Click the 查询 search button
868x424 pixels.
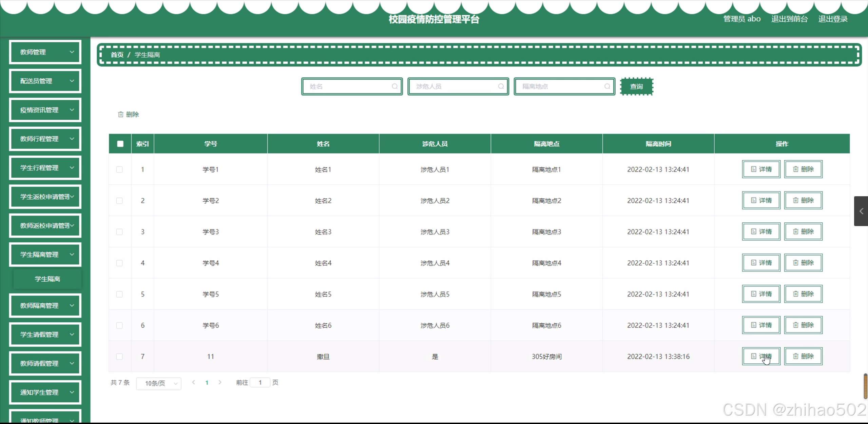636,86
